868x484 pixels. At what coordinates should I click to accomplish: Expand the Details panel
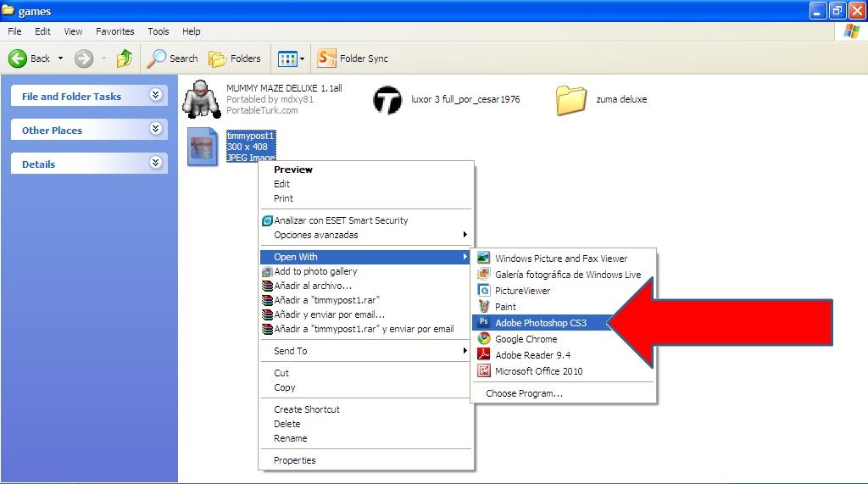[156, 163]
